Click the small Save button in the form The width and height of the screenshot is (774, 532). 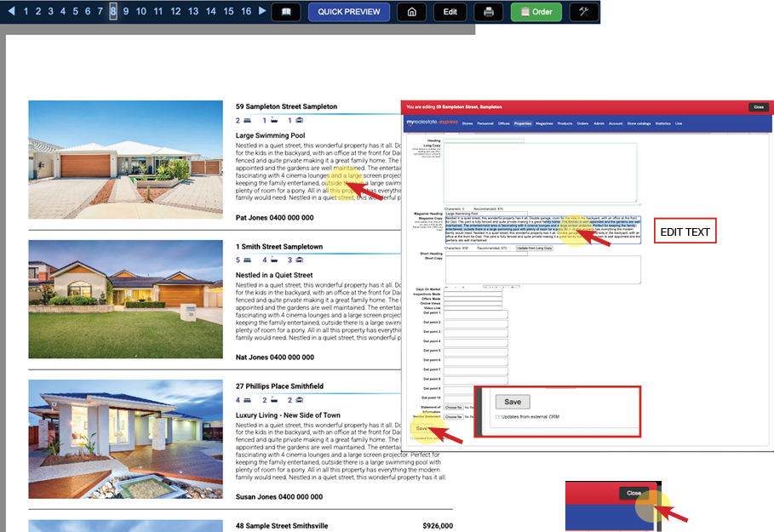pyautogui.click(x=421, y=428)
